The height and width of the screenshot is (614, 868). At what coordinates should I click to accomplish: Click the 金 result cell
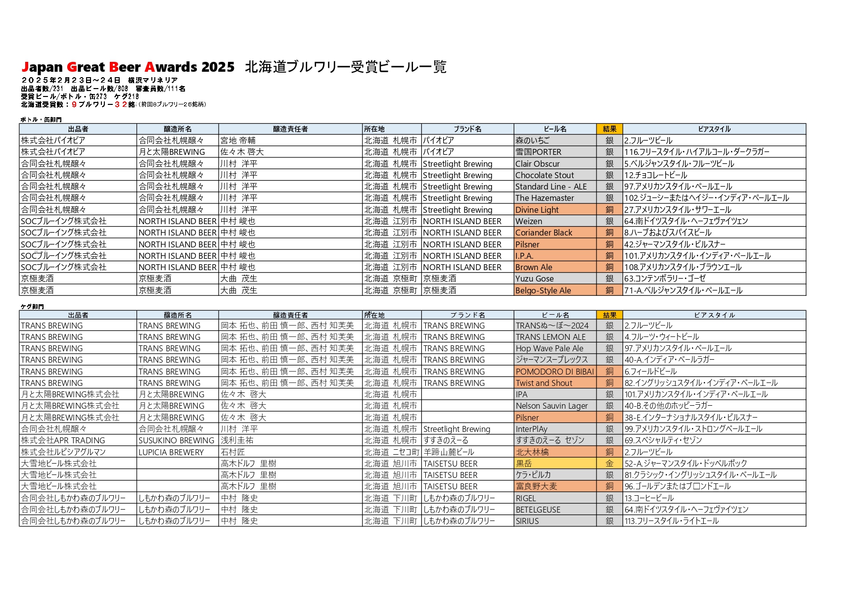[609, 464]
